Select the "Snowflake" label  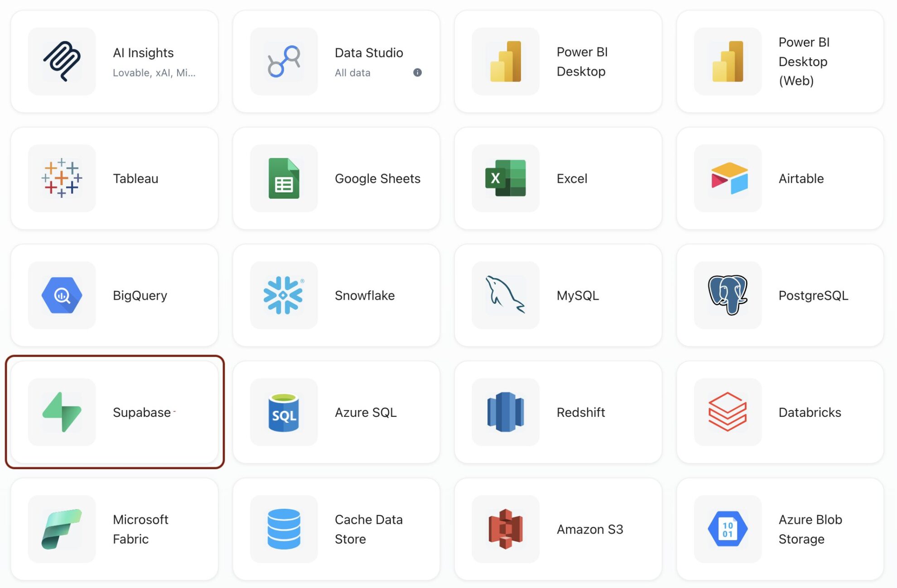click(x=365, y=296)
